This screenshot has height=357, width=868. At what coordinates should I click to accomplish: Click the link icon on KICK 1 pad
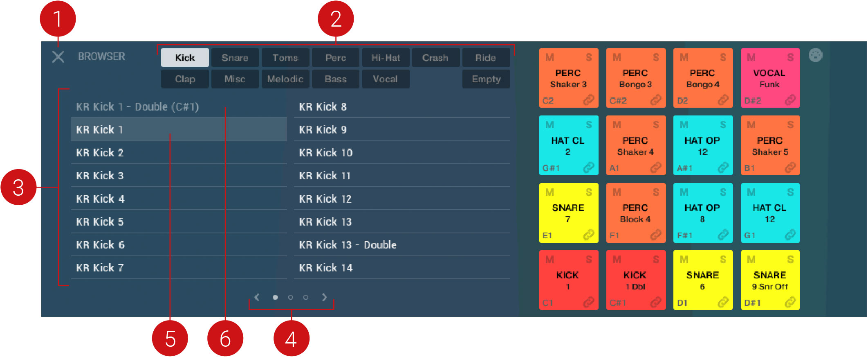(x=589, y=302)
